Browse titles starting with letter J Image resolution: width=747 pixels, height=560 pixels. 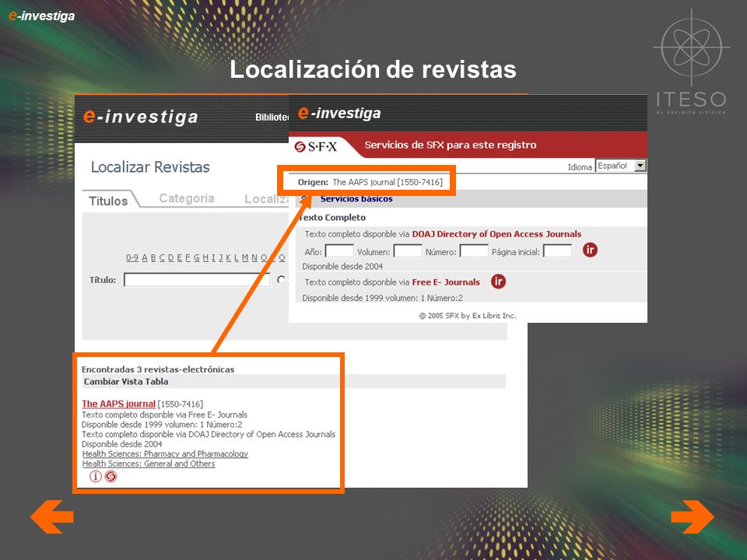(221, 257)
